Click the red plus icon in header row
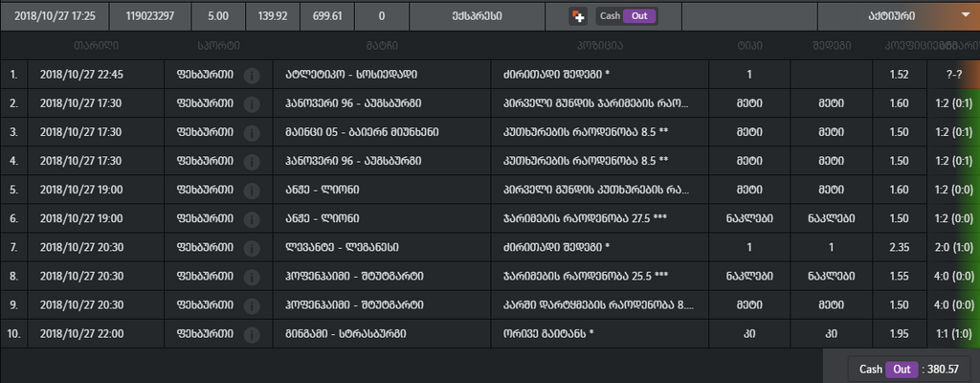The height and width of the screenshot is (383, 980). pyautogui.click(x=578, y=16)
